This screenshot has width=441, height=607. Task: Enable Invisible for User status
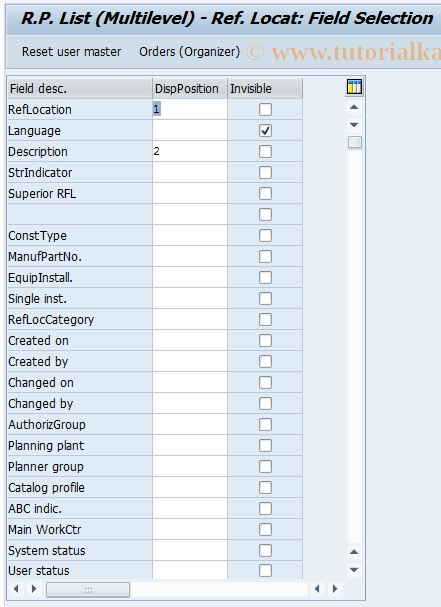click(x=265, y=570)
